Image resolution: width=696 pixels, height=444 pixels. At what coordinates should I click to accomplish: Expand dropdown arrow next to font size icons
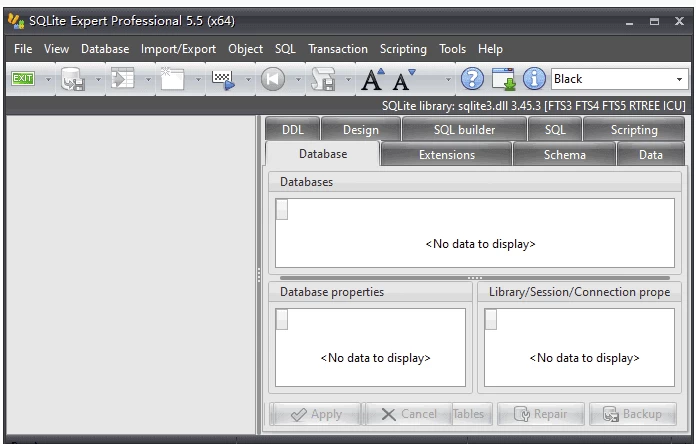pyautogui.click(x=447, y=79)
